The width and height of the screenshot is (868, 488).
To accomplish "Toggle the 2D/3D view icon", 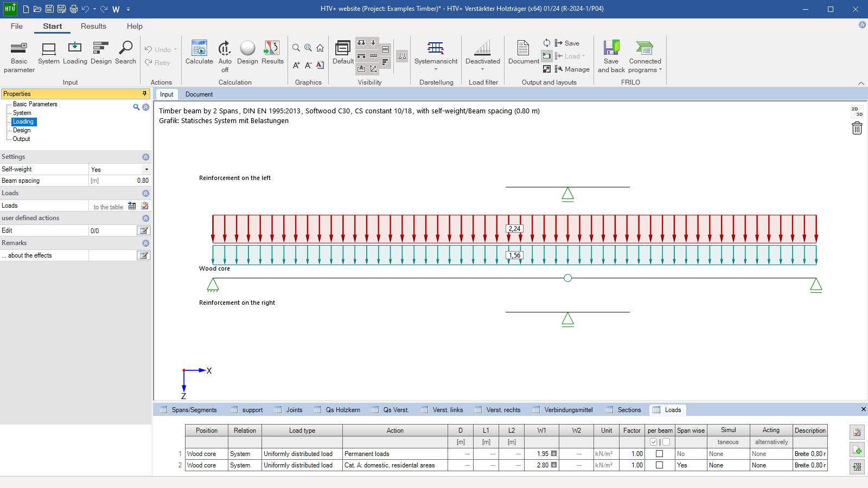I will tap(857, 112).
